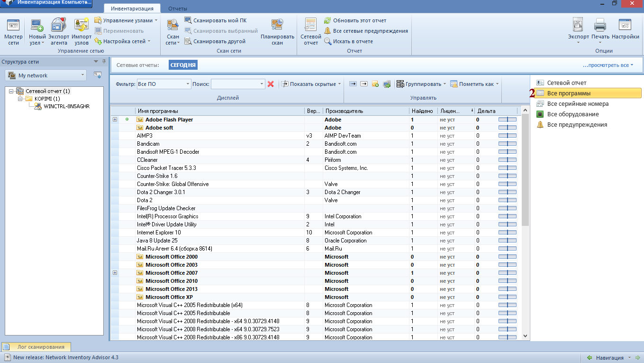Click the Дельта bar for Adobe Flash Player
This screenshot has width=644, height=363.
coord(508,120)
